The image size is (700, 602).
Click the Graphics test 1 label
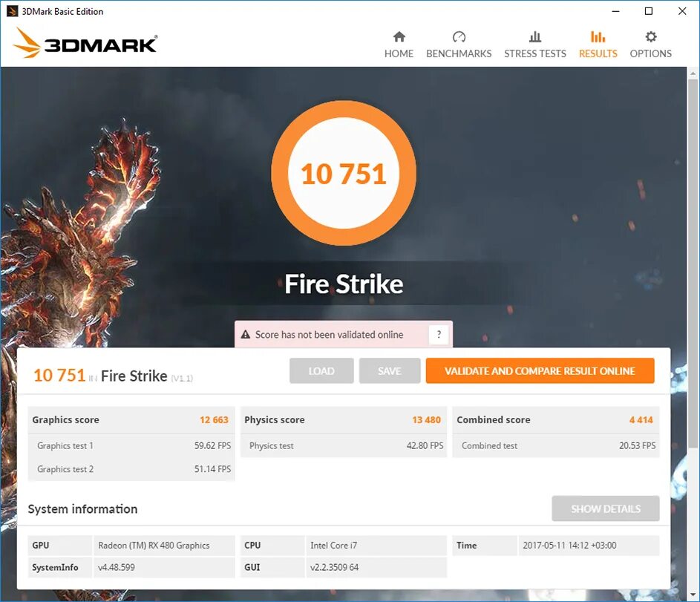point(65,445)
